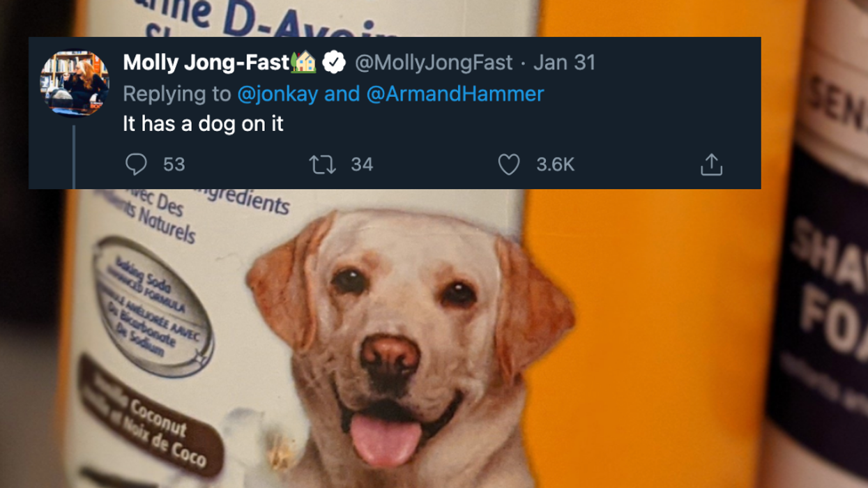This screenshot has width=868, height=488.
Task: Click the house emoji beside the name
Action: click(x=304, y=63)
